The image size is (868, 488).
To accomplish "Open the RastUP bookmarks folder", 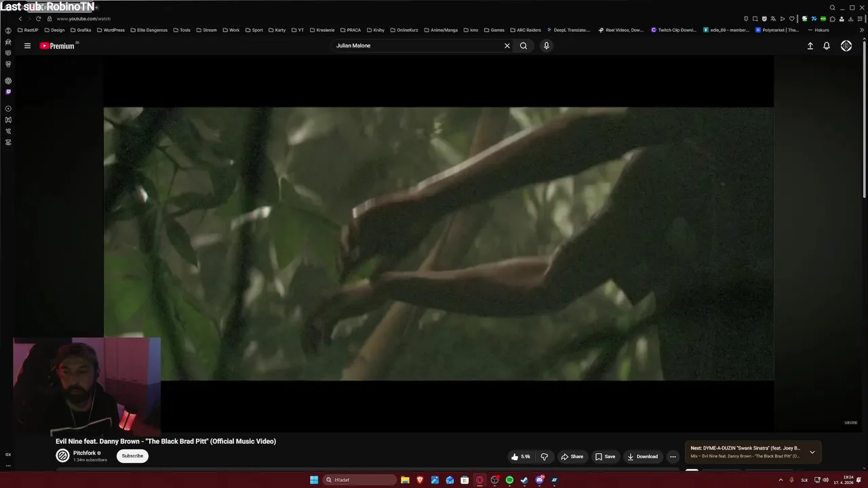I will (x=28, y=30).
